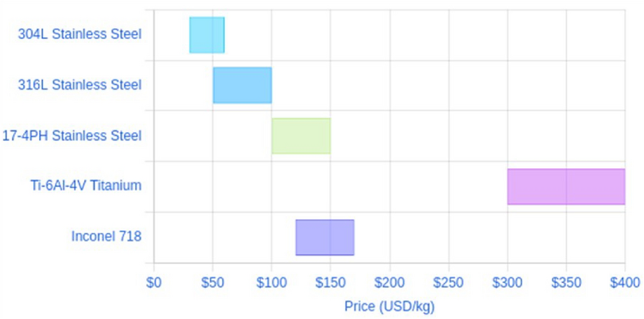This screenshot has height=319, width=644.
Task: Click the Inconel 718 label
Action: click(106, 237)
